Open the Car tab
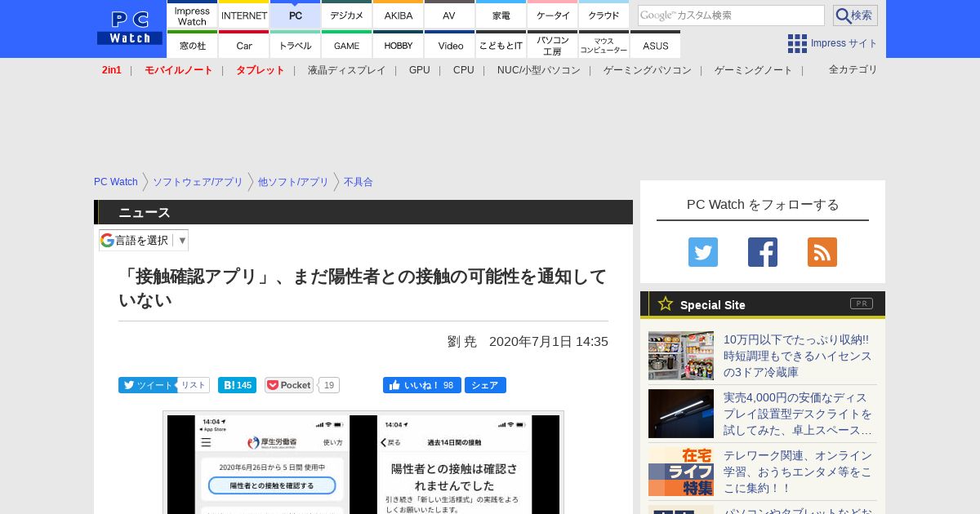Screen dimensions: 980x514 click(x=244, y=45)
